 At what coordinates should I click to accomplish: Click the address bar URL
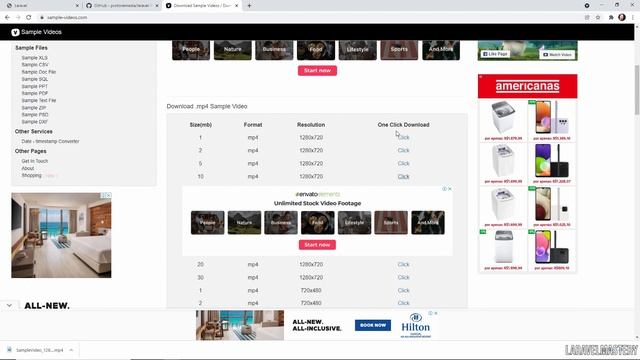click(x=67, y=18)
